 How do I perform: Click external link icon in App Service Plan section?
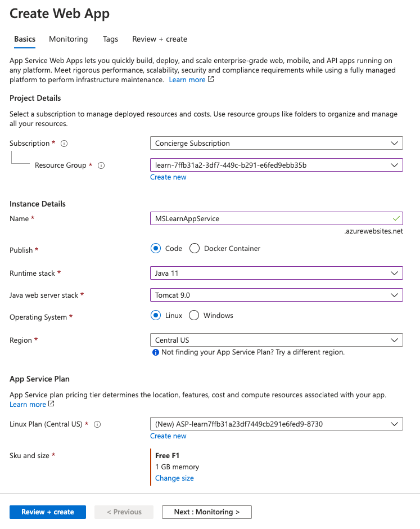click(51, 405)
